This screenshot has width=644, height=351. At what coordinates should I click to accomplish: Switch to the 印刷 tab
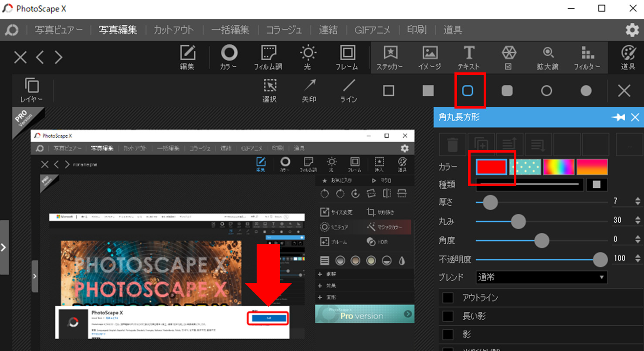[x=417, y=30]
